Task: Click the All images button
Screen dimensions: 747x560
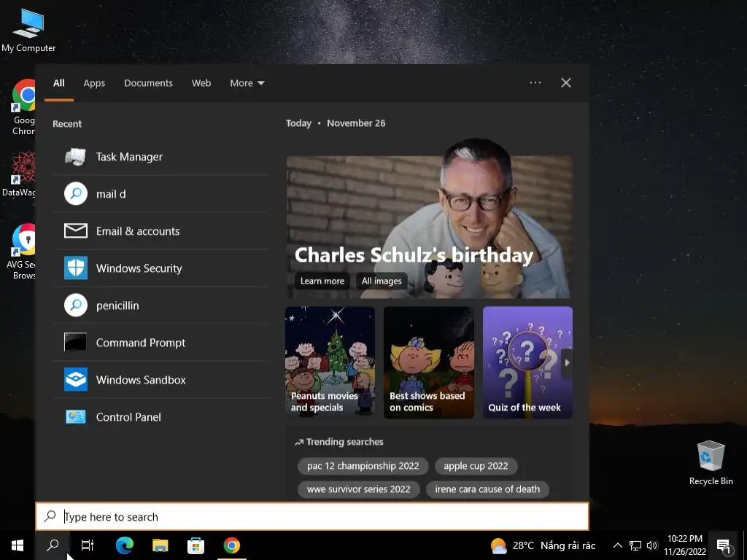Action: coord(381,281)
